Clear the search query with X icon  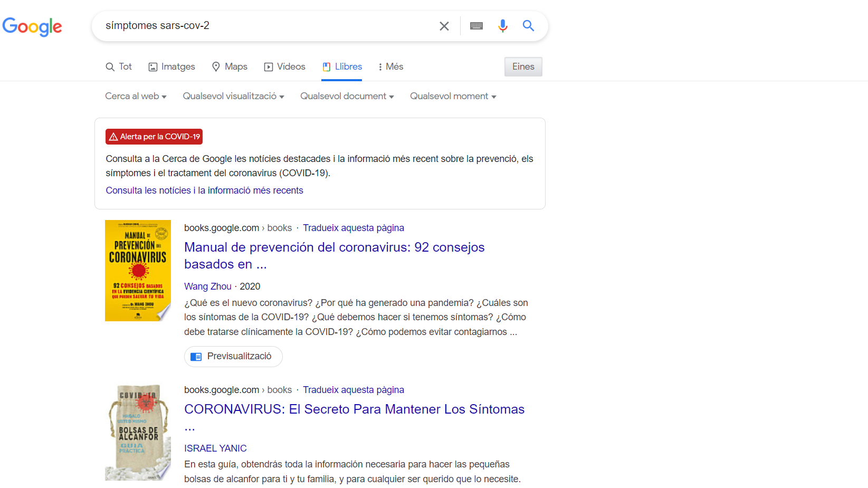444,26
